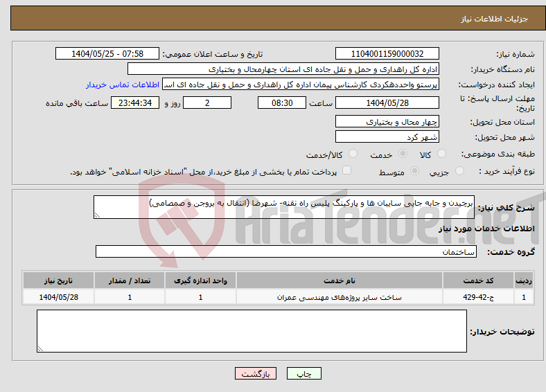Image resolution: width=546 pixels, height=392 pixels.
Task: Click the استان محل تحویل field
Action: click(387, 121)
